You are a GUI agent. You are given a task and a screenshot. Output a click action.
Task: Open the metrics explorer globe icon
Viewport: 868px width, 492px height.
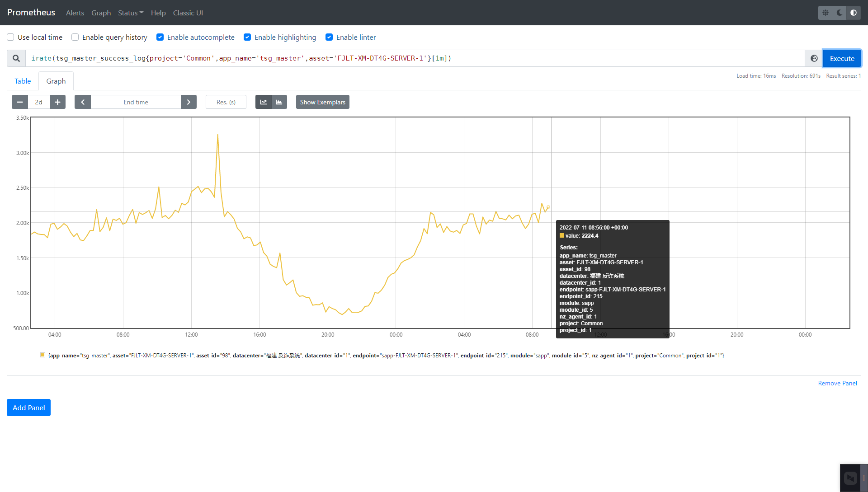814,58
